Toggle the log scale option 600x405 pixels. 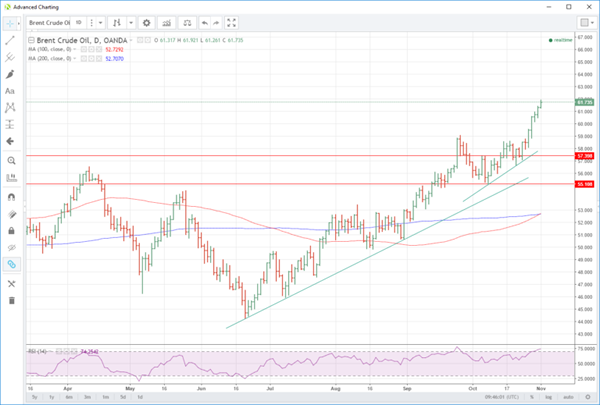(548, 397)
